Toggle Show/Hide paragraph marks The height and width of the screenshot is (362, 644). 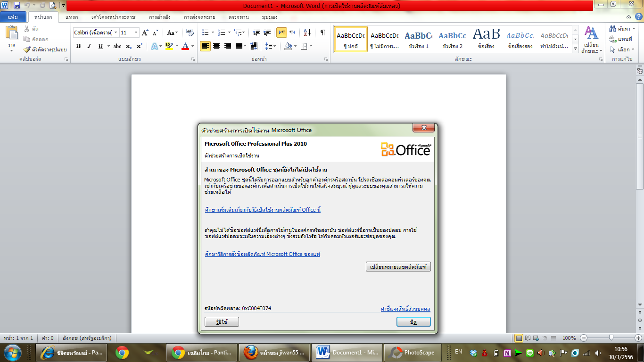(x=323, y=33)
